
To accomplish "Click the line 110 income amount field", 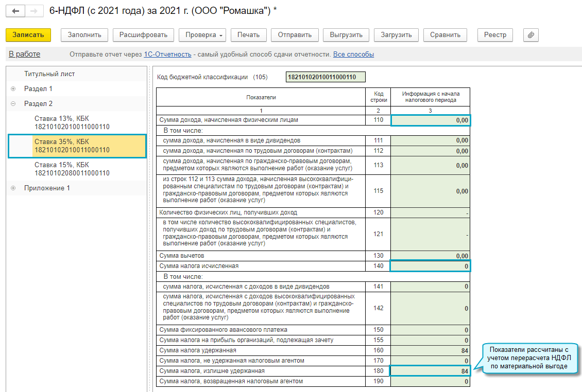I will pos(430,120).
